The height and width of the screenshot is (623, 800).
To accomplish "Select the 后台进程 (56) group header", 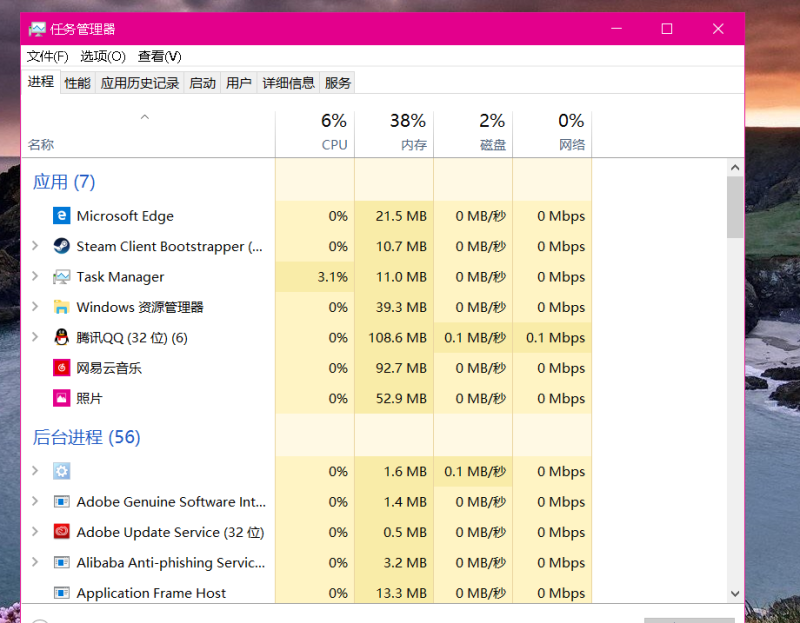I will coord(86,437).
